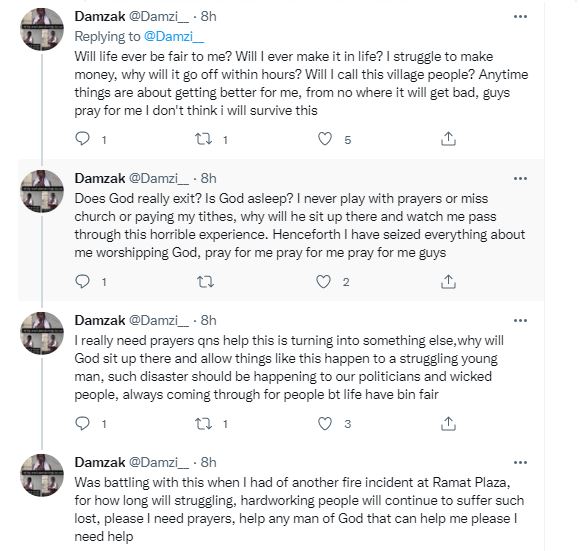Like the 'Does God really exit' tweet
The image size is (579, 551).
point(323,281)
